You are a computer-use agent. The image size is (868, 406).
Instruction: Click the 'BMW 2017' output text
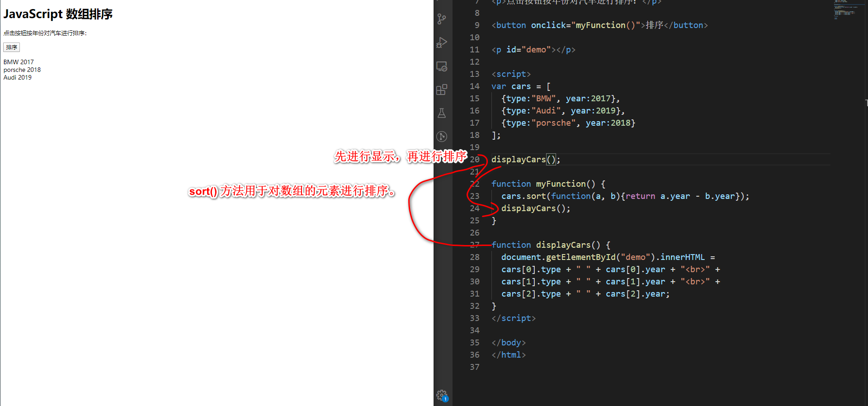pos(19,62)
